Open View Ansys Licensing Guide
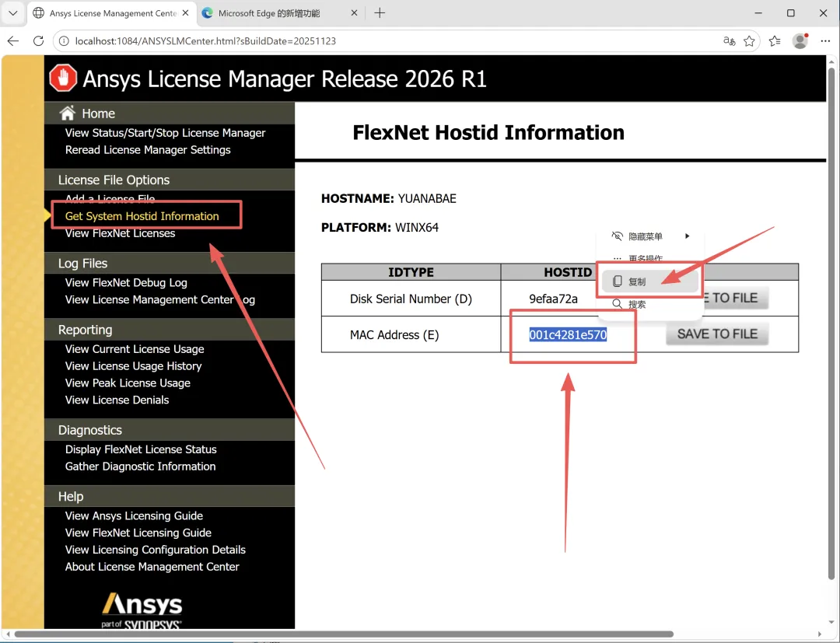The image size is (840, 643). (134, 516)
